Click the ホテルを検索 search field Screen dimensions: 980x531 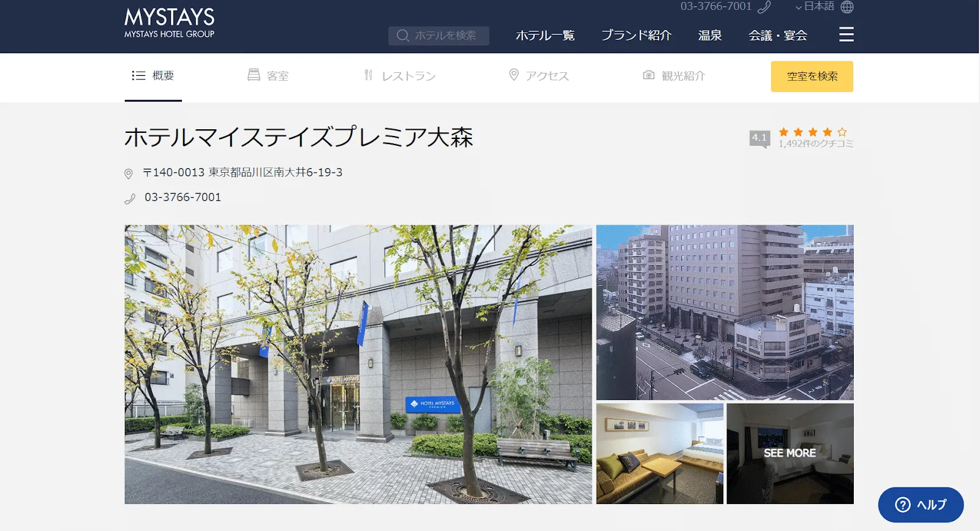439,36
